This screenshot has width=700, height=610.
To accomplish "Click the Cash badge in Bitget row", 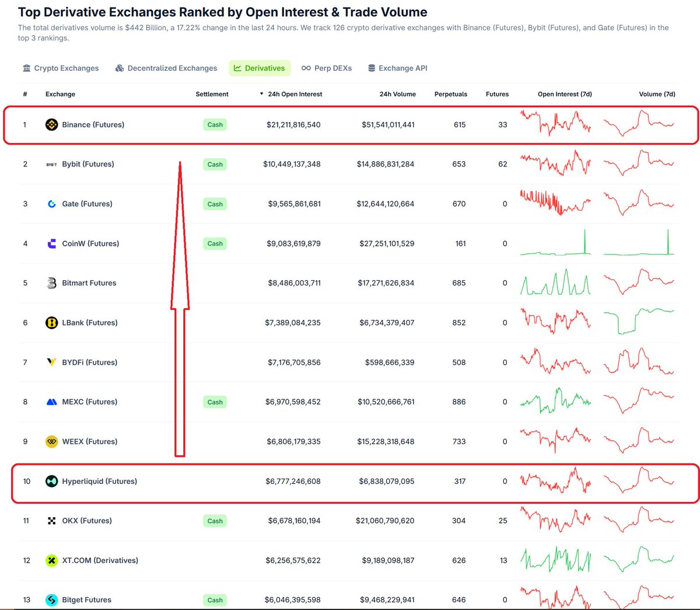I will click(x=215, y=599).
